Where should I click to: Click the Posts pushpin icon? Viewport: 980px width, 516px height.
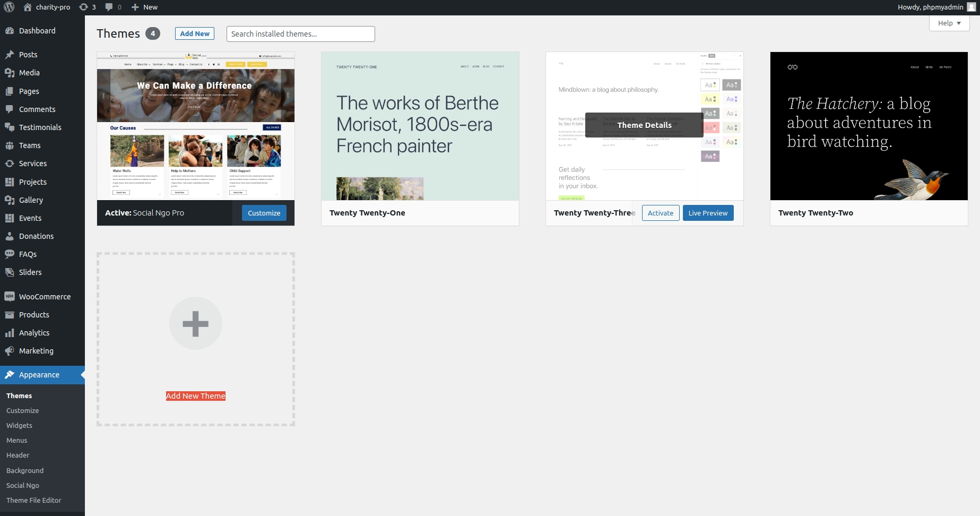pyautogui.click(x=10, y=55)
